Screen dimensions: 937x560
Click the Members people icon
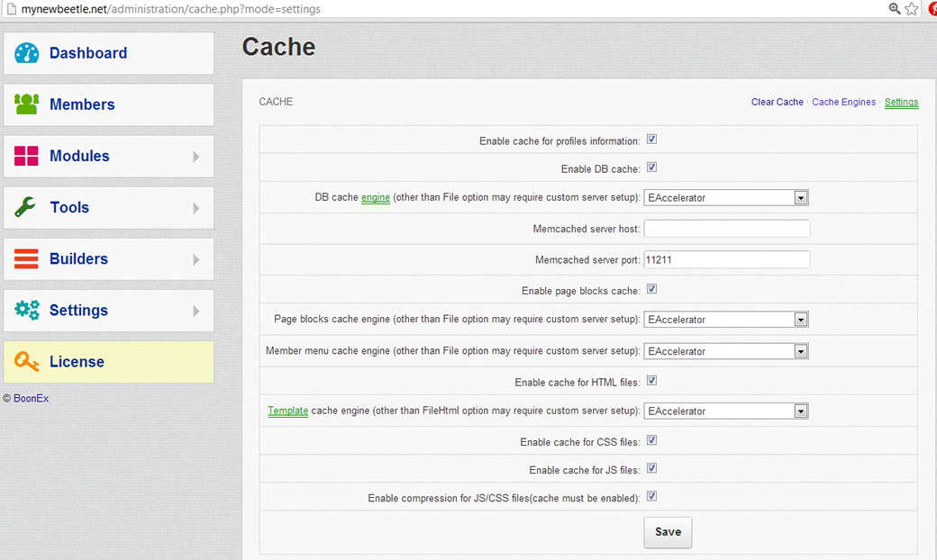click(27, 104)
